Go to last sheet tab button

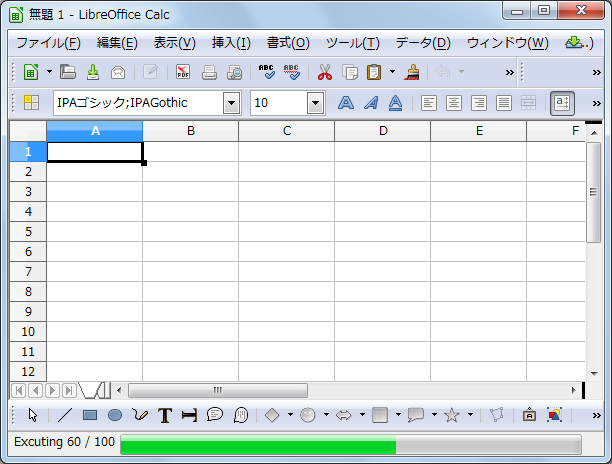(69, 390)
